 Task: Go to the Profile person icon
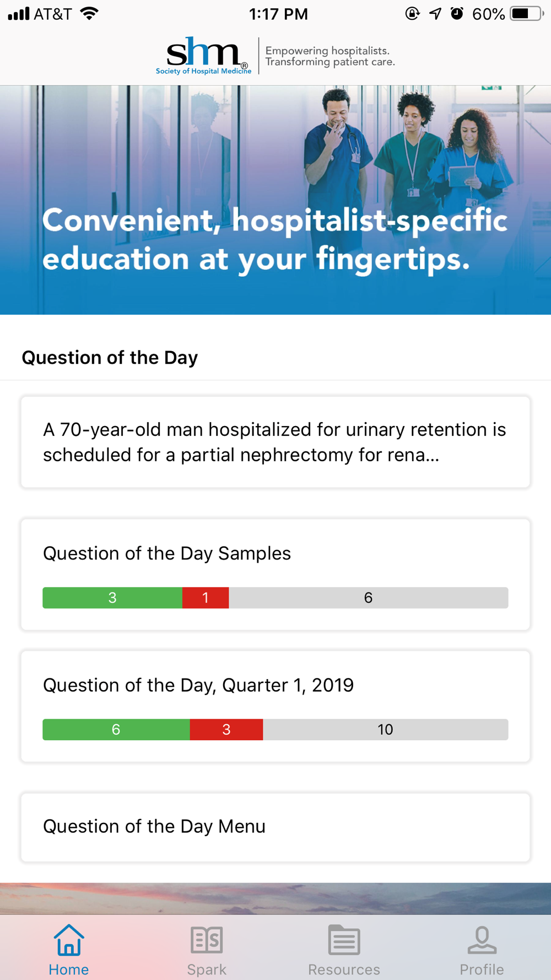[482, 940]
